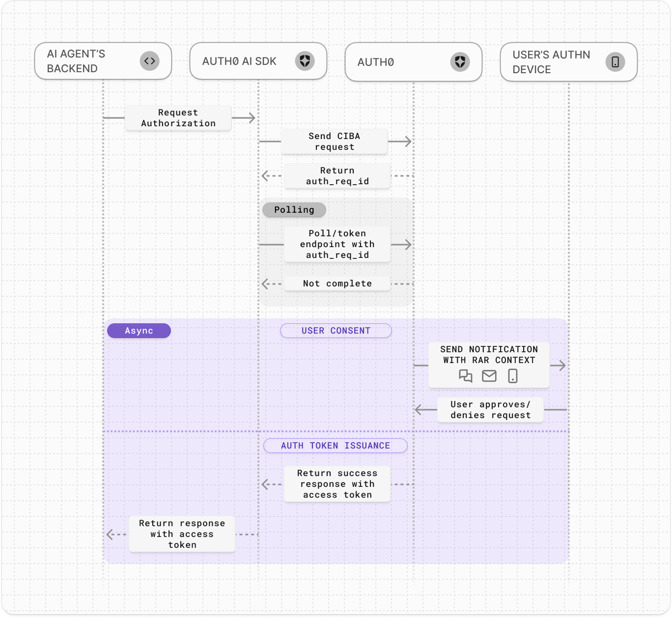Image resolution: width=672 pixels, height=620 pixels.
Task: Click the Return auth_req_id message
Action: (337, 176)
